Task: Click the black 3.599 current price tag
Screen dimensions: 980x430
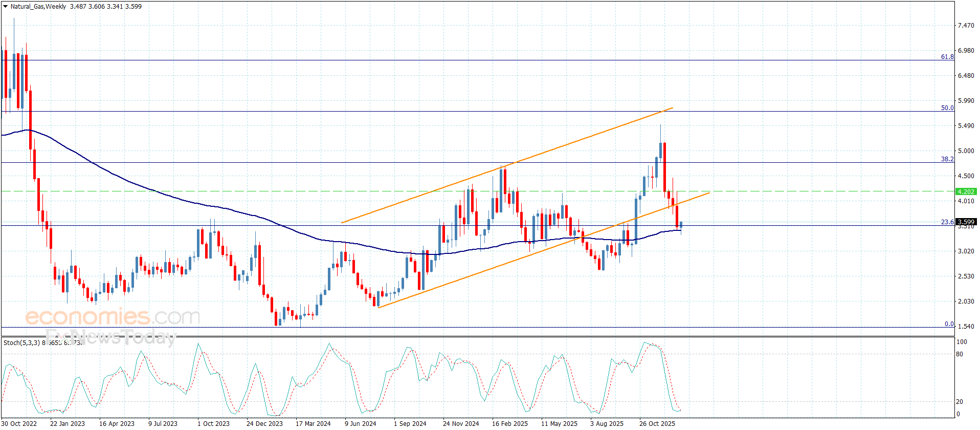Action: click(966, 222)
